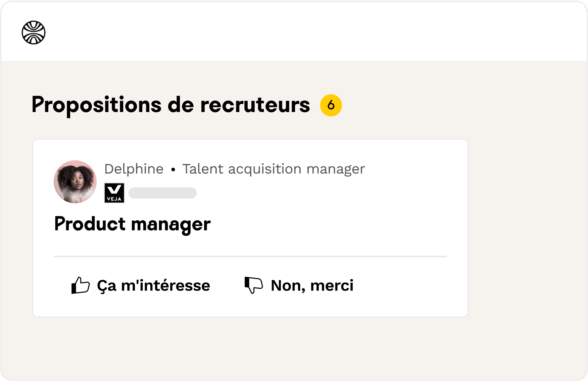Click "Talent acquisition manager" role text
Viewport: 588px width, 381px height.
pyautogui.click(x=274, y=169)
